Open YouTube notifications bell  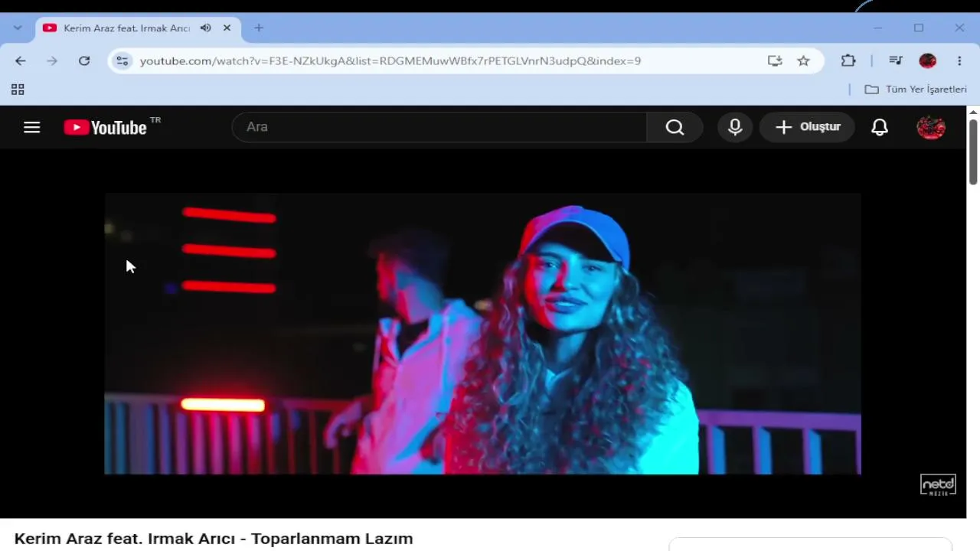[880, 127]
